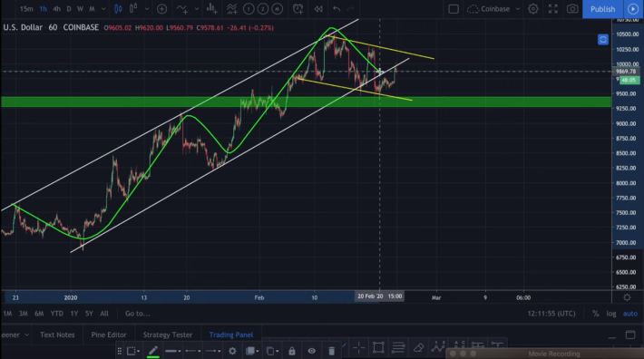This screenshot has height=359, width=644.
Task: Select the 1h timeframe
Action: [x=44, y=9]
